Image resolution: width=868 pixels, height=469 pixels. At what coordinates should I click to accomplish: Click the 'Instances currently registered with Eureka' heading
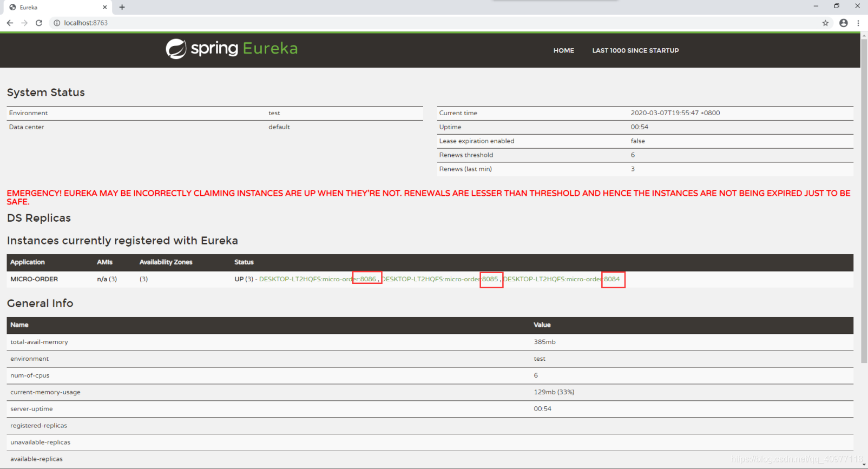(x=122, y=241)
